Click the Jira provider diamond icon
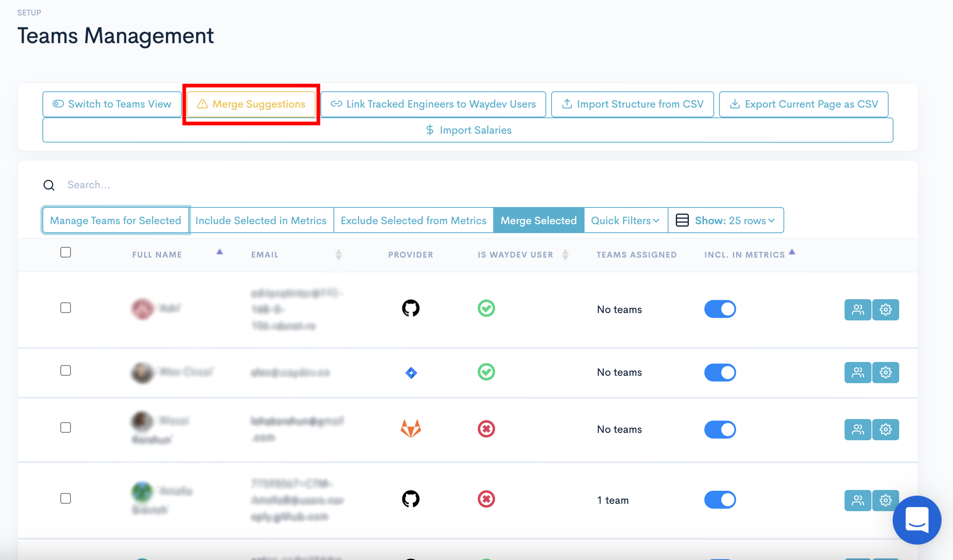This screenshot has height=560, width=953. pyautogui.click(x=411, y=373)
